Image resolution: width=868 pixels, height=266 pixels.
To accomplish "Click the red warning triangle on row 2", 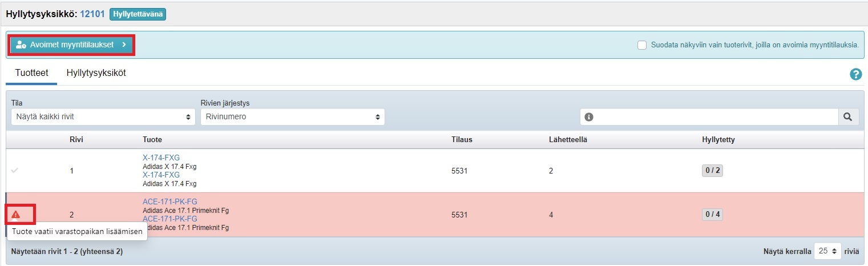I will click(16, 215).
